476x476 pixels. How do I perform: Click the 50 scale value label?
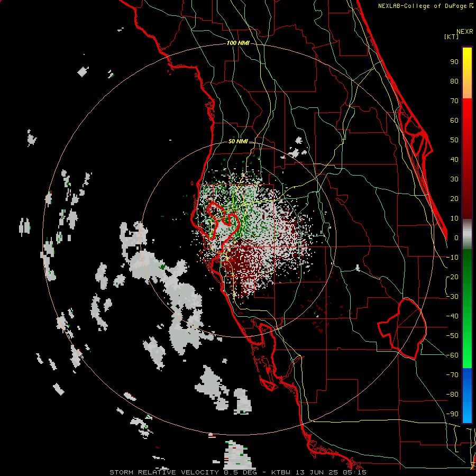coord(454,140)
